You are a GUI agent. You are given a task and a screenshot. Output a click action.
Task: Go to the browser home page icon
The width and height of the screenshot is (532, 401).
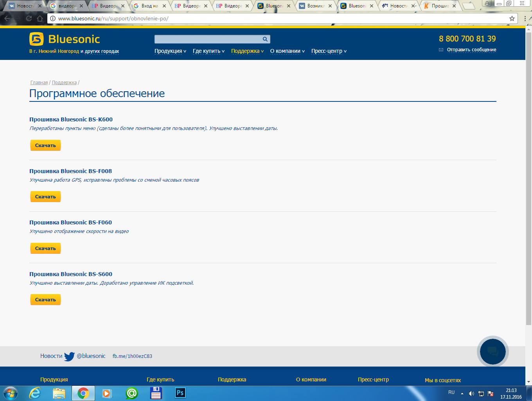click(40, 18)
